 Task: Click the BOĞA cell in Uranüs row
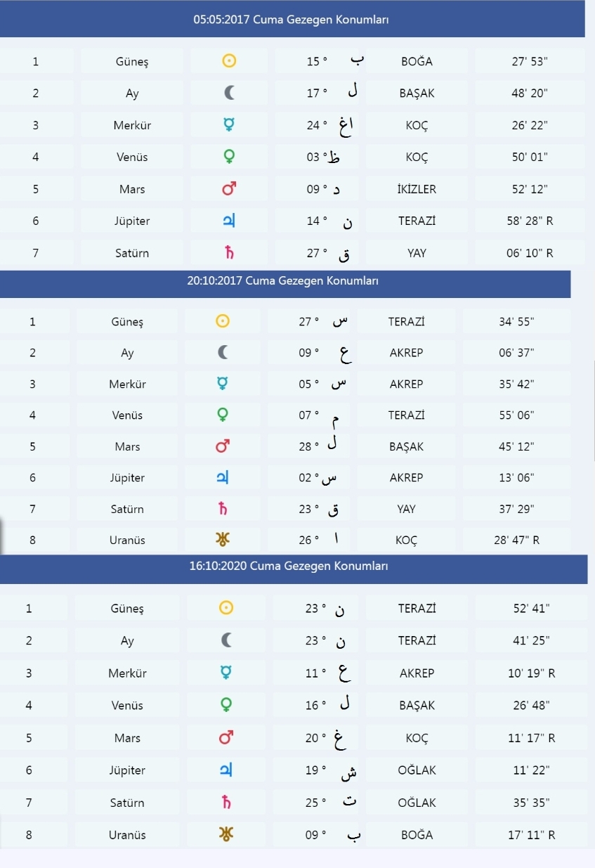(x=417, y=835)
